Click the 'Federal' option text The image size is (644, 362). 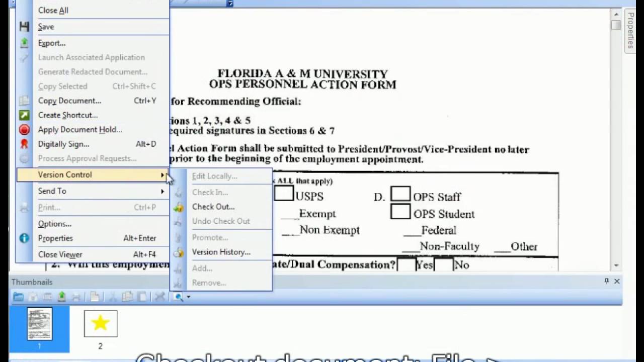pyautogui.click(x=439, y=230)
